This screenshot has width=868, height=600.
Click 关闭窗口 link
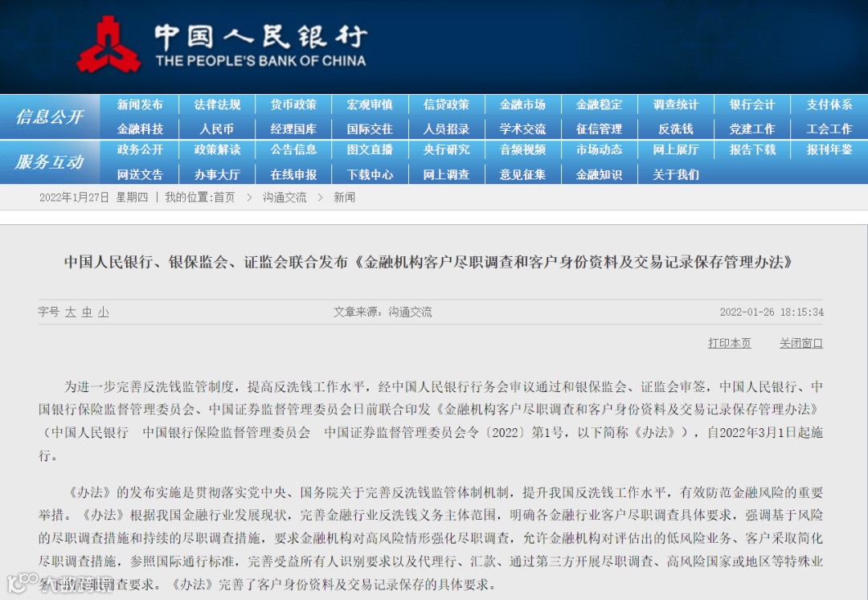click(801, 344)
